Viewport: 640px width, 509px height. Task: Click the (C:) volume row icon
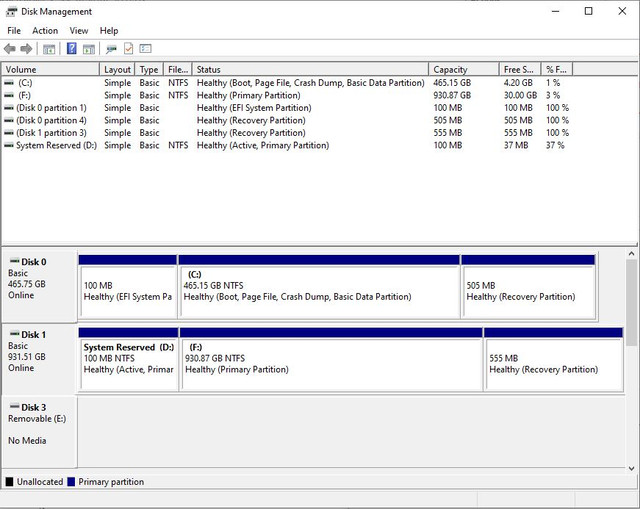point(9,82)
